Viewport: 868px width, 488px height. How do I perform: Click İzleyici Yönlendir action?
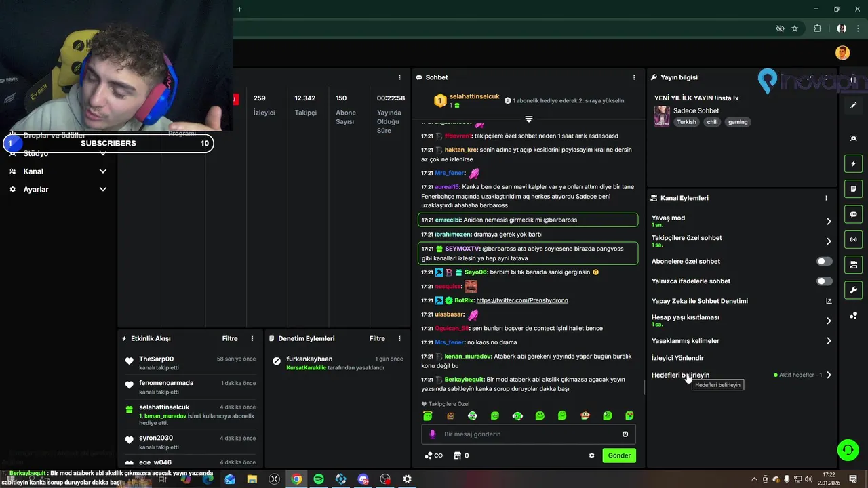(x=677, y=358)
